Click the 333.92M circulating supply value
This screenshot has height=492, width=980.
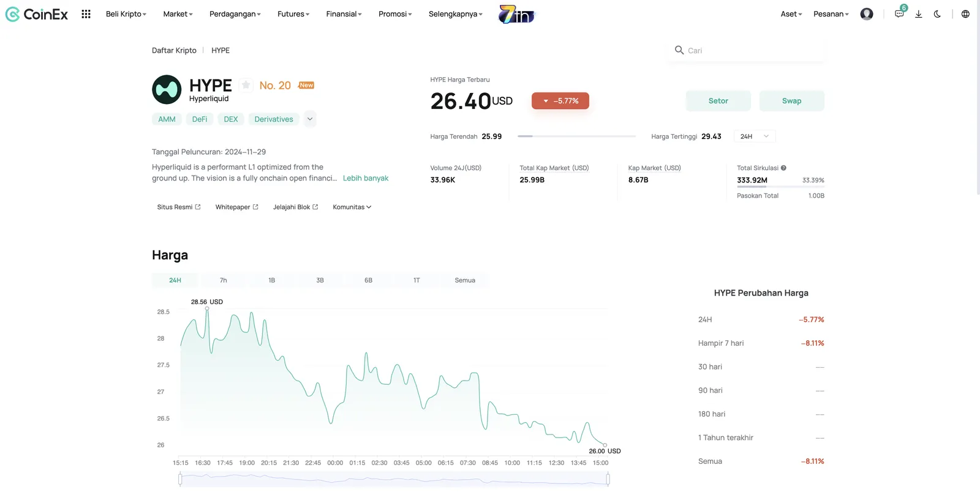pos(752,180)
